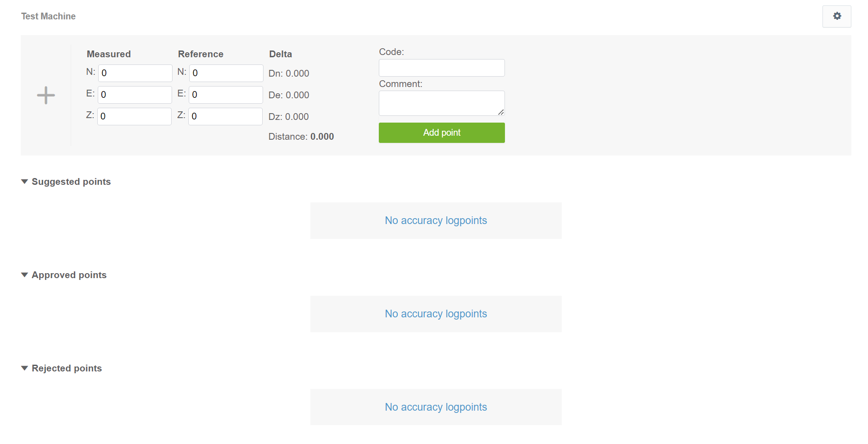This screenshot has width=868, height=444.
Task: Focus the Reference N input field
Action: tap(226, 73)
